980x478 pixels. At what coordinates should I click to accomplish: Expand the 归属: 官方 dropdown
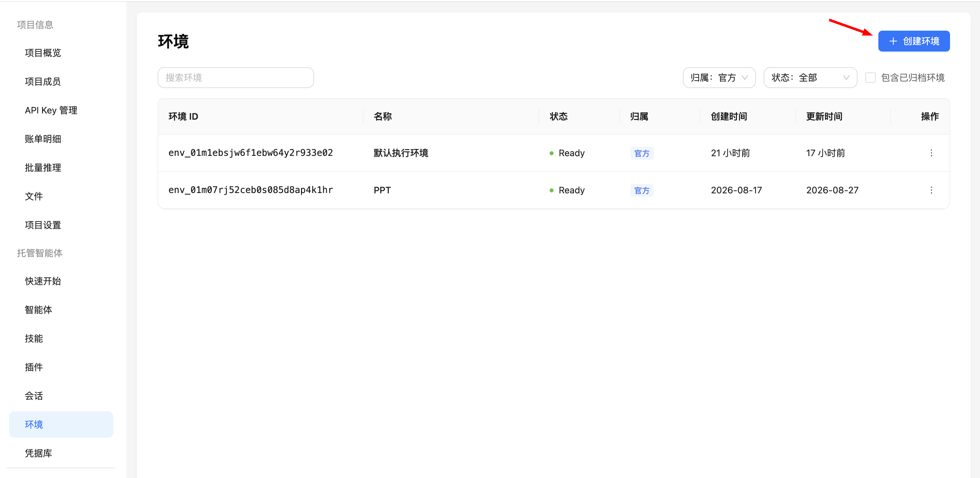coord(719,77)
